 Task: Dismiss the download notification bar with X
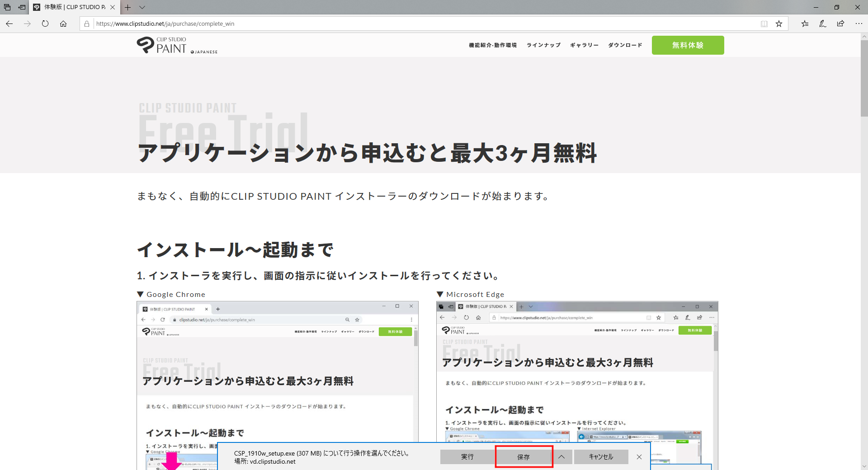pyautogui.click(x=639, y=457)
